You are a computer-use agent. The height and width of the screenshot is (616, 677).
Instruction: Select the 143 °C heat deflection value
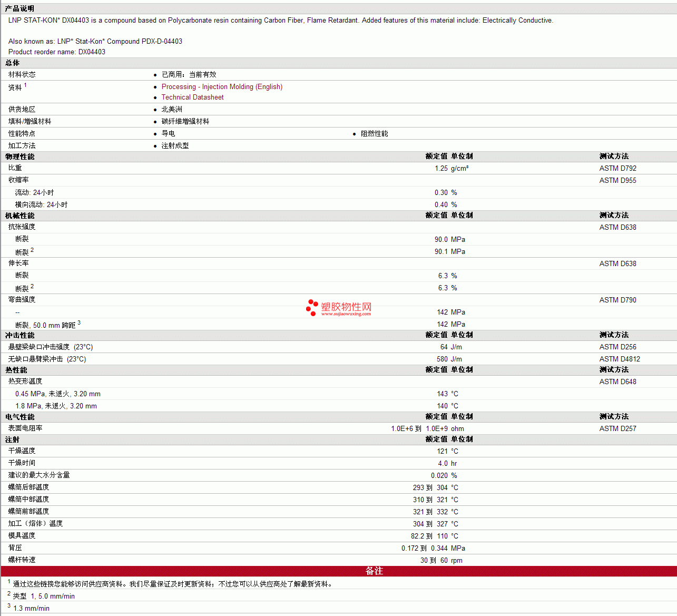pos(447,394)
